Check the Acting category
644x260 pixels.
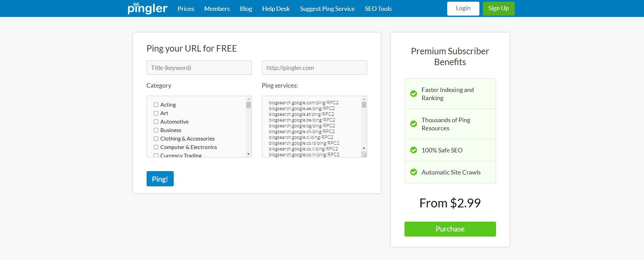[156, 105]
